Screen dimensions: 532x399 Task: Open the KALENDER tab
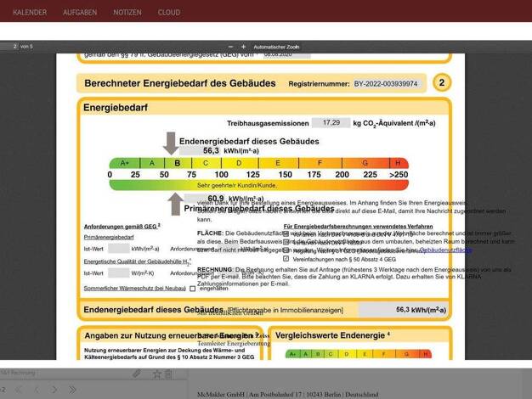pos(30,12)
